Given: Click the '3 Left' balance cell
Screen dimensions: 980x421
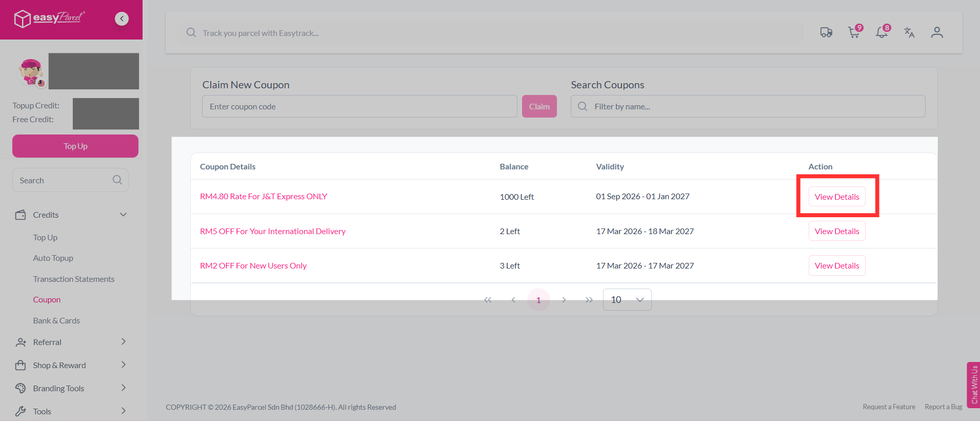Looking at the screenshot, I should pyautogui.click(x=510, y=265).
